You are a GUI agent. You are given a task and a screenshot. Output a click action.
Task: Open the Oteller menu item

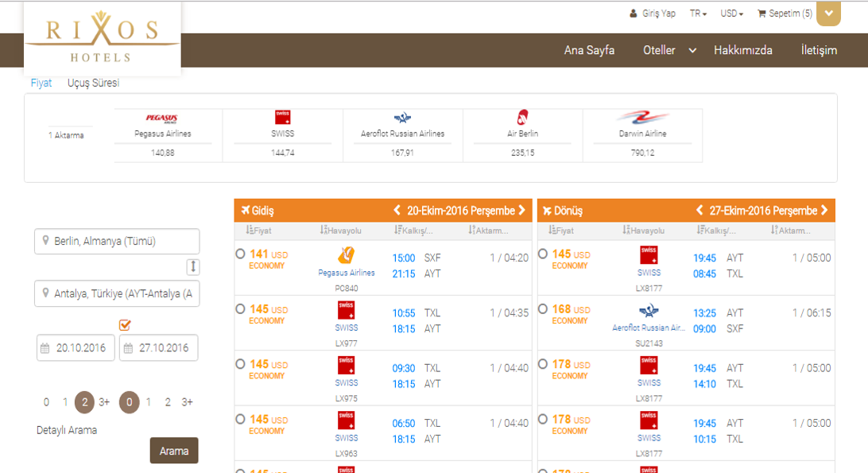[659, 50]
